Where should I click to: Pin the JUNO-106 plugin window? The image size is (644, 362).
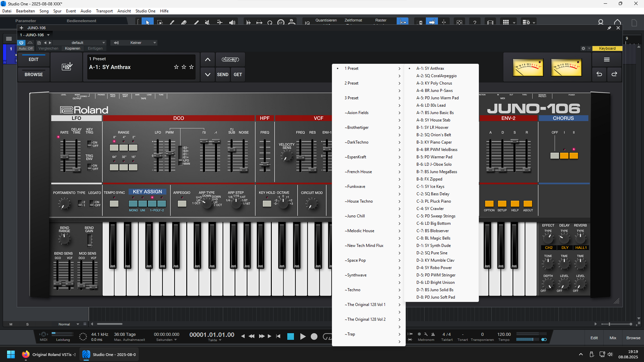coord(609,28)
